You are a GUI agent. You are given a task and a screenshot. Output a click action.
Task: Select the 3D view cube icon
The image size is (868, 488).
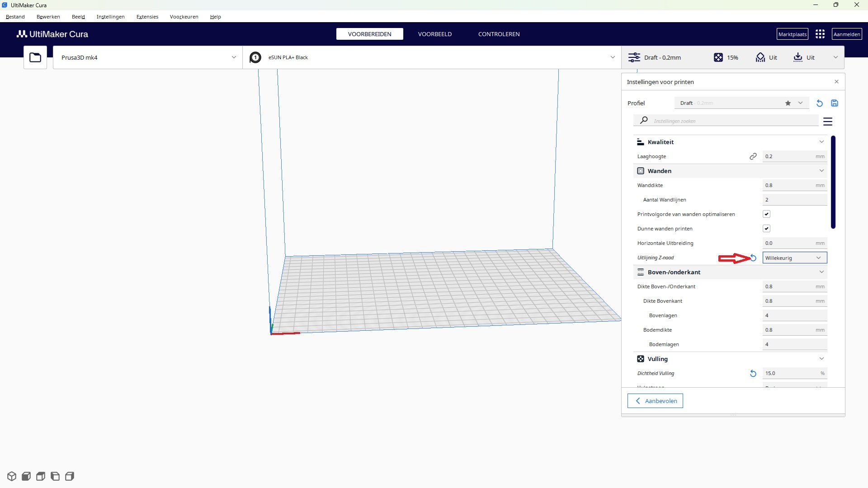point(12,476)
